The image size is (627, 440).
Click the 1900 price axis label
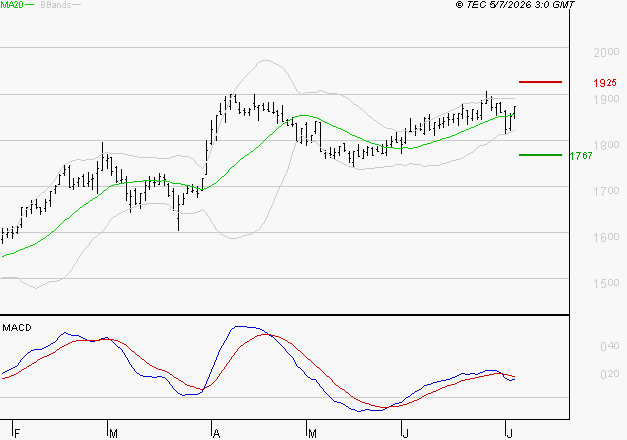click(x=606, y=99)
